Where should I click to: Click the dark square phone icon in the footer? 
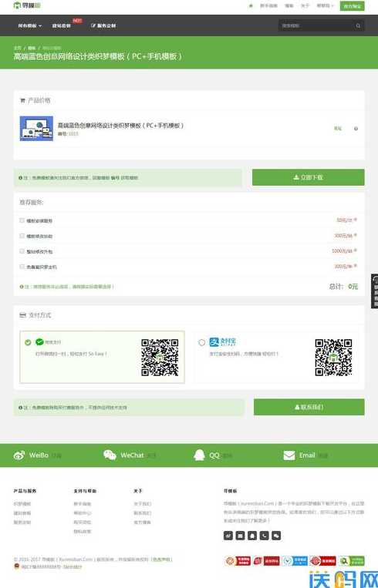(265, 536)
